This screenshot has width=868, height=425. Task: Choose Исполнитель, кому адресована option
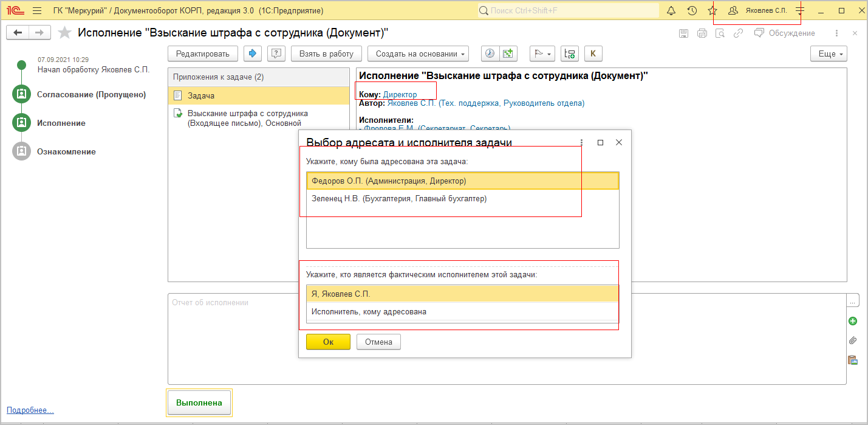coord(462,311)
